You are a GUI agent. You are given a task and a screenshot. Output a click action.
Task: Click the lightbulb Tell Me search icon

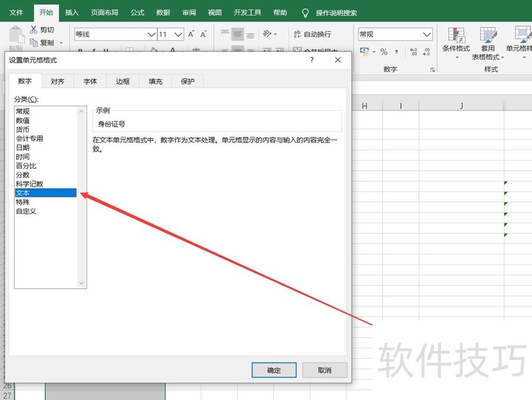pos(305,13)
